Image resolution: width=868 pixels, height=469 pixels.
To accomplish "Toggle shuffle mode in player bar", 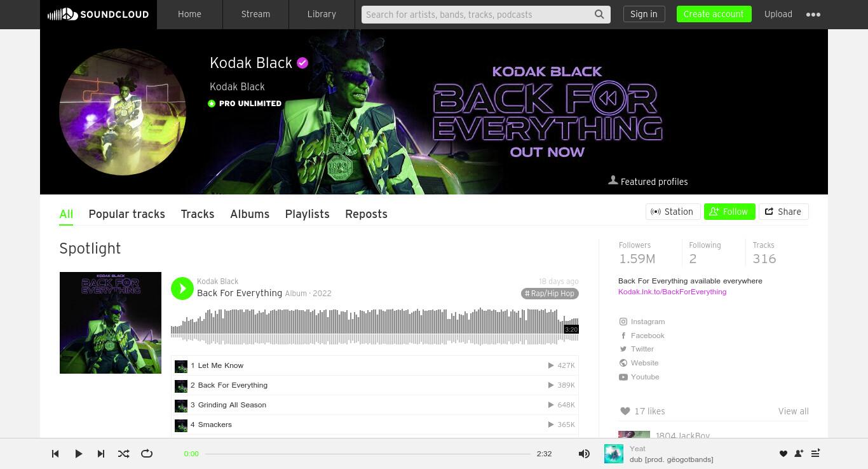I will [123, 454].
